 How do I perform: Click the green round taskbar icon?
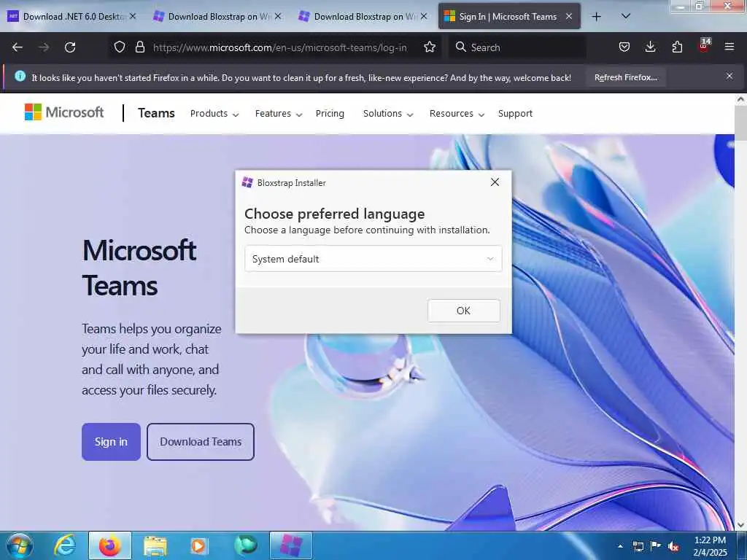click(x=246, y=545)
